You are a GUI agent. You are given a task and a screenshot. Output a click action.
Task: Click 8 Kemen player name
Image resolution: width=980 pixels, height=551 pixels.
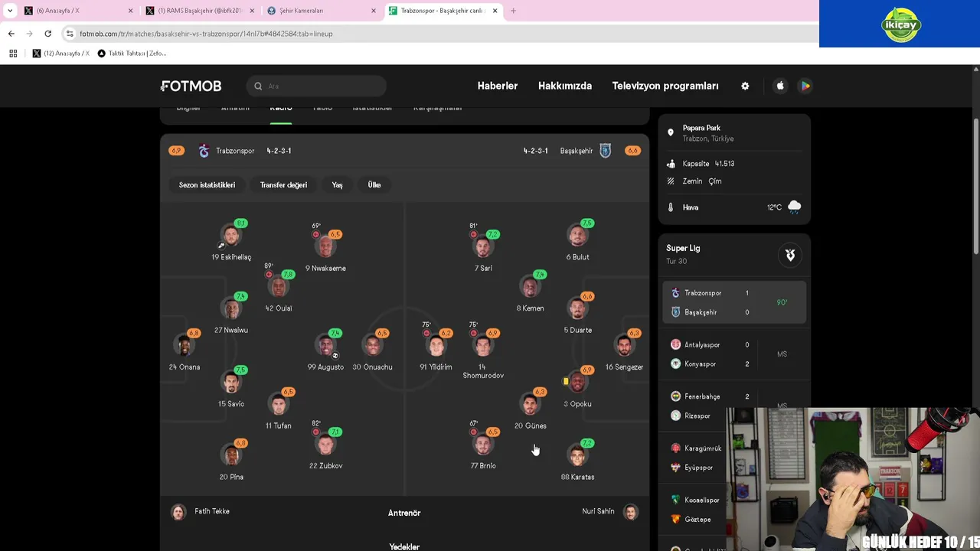click(x=530, y=308)
